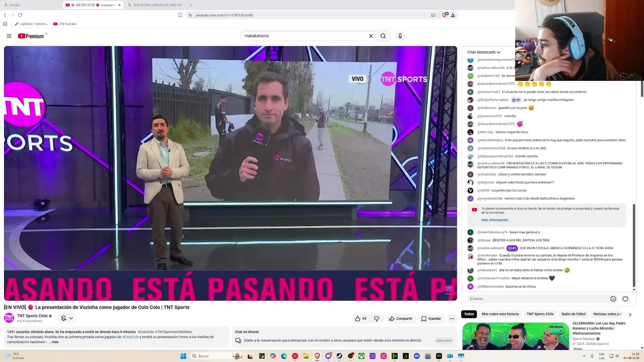Reload the current page
644x362 pixels.
[x=20, y=15]
